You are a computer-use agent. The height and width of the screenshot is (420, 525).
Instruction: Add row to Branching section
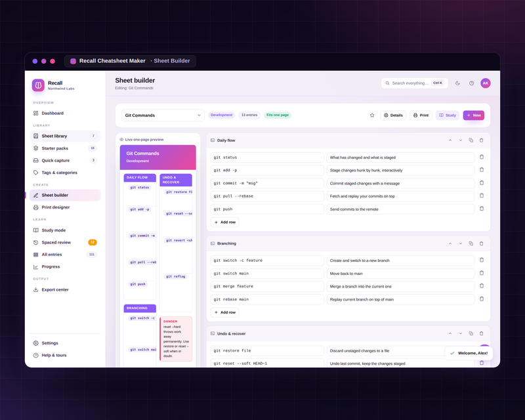224,312
